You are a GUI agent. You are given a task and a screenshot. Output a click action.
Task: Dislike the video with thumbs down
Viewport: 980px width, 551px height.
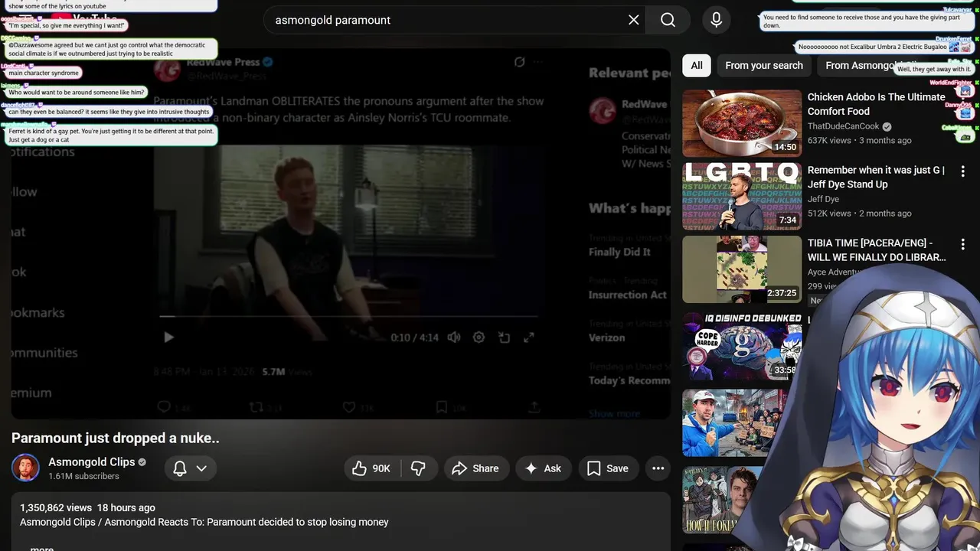click(419, 468)
